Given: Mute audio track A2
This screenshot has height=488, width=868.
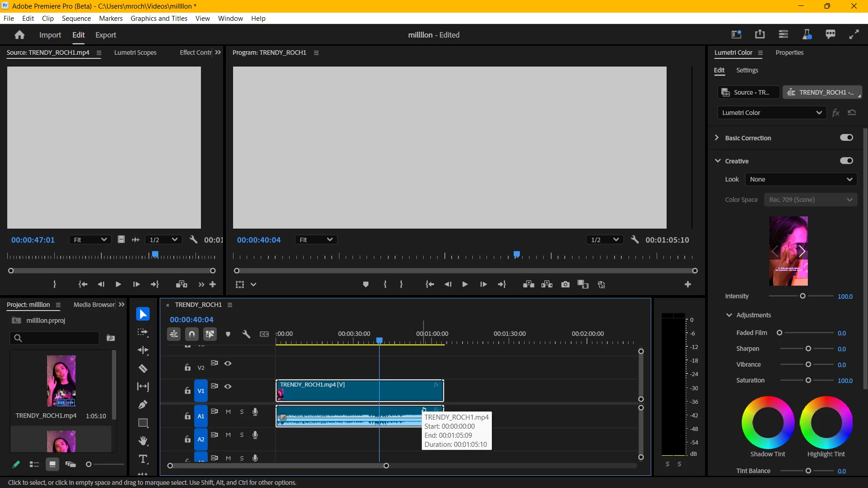Looking at the screenshot, I should [228, 435].
